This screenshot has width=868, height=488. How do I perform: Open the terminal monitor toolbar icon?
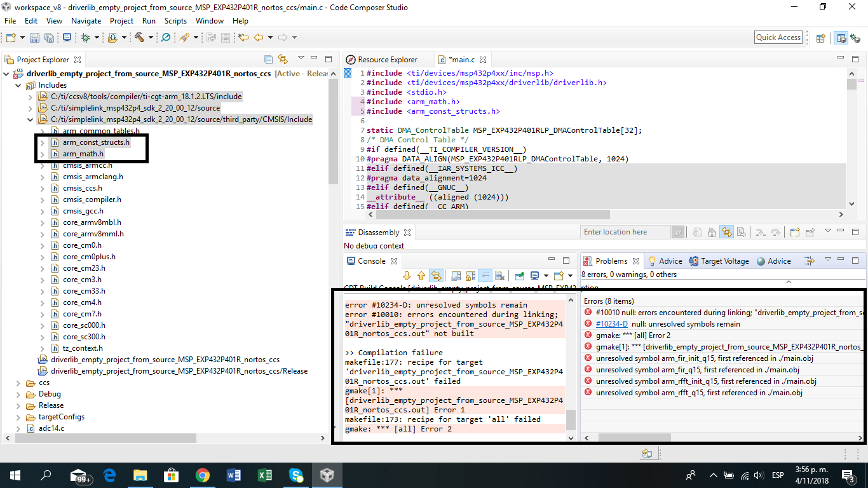click(67, 37)
